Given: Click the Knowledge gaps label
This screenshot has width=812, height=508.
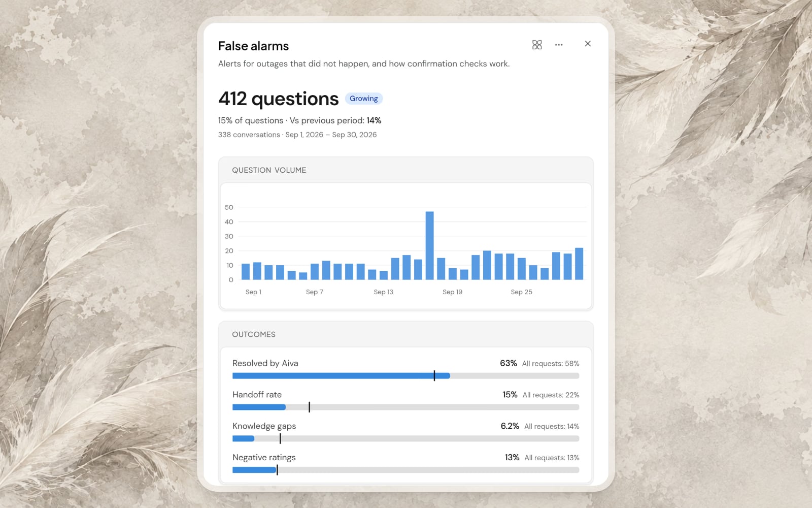Looking at the screenshot, I should [264, 426].
